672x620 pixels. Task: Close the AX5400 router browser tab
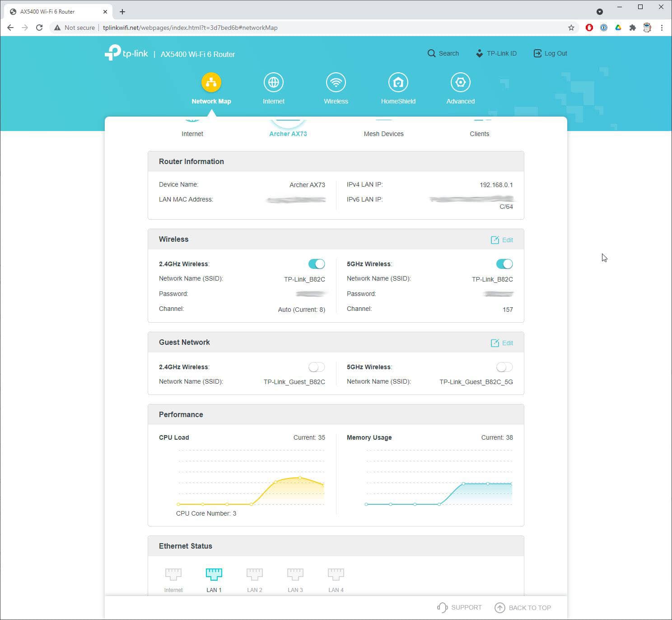(x=105, y=12)
